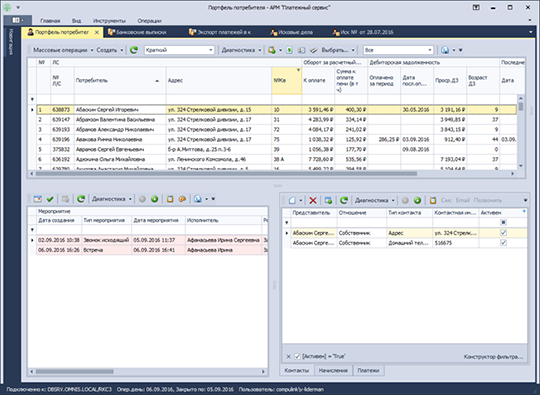Switch to the Начисления bottom tab
540x395 pixels.
pyautogui.click(x=333, y=371)
